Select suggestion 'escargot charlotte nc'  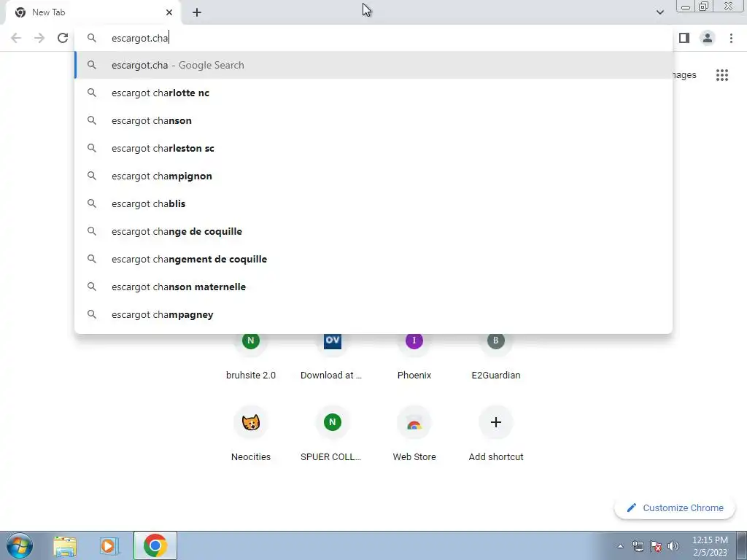[373, 93]
